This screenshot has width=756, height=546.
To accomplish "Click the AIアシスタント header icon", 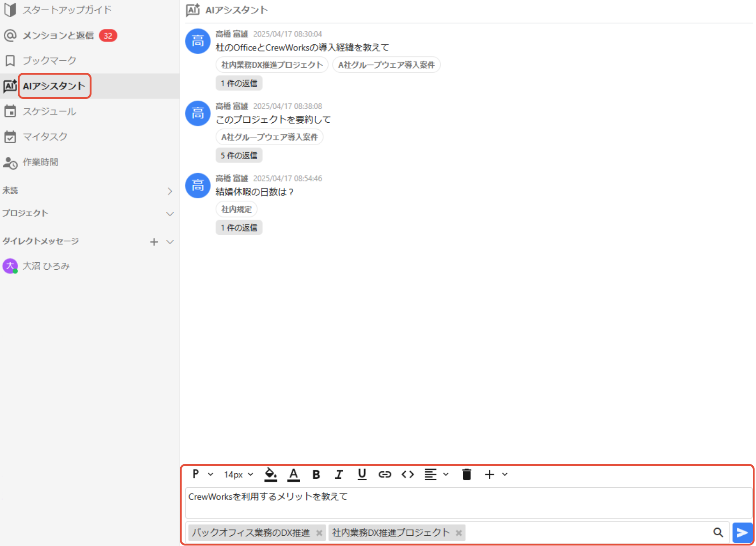I will (193, 10).
